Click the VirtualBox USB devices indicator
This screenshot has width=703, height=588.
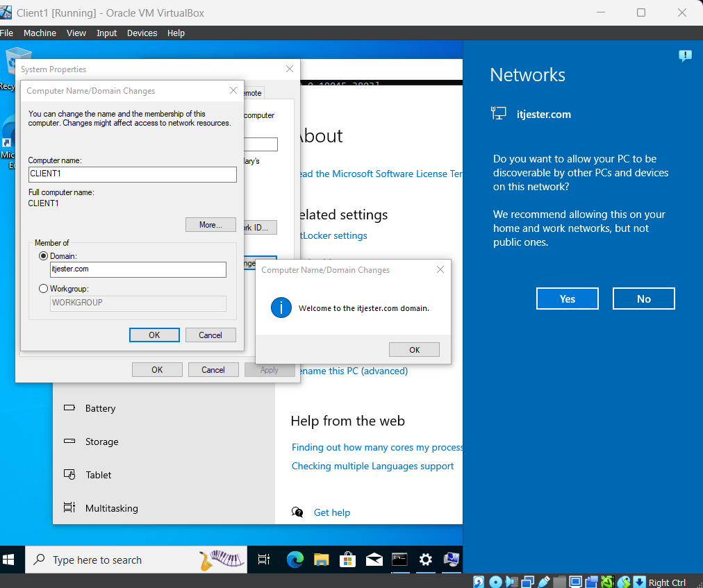tap(543, 582)
